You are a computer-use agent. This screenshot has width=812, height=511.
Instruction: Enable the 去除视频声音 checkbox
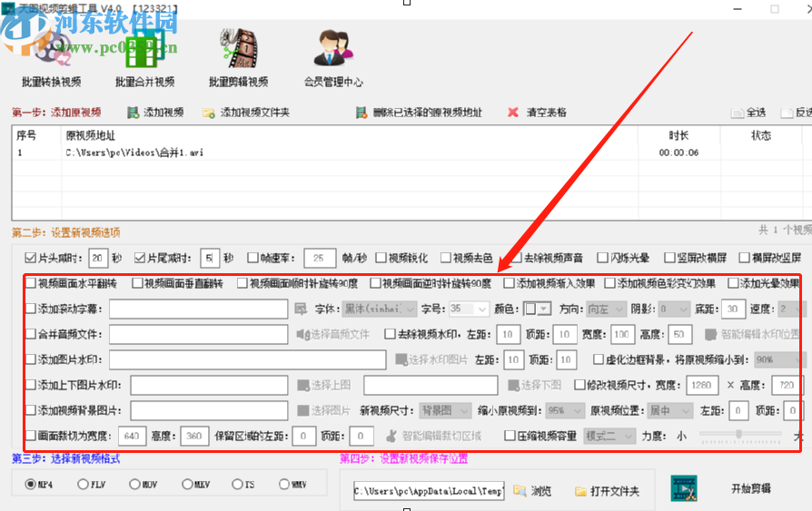coord(516,258)
